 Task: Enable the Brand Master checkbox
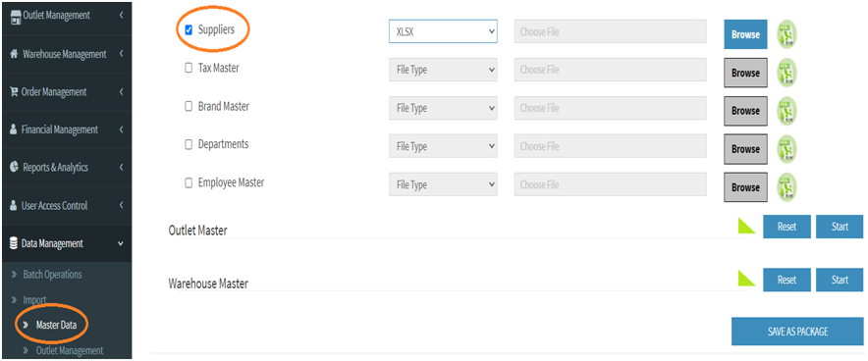(189, 107)
